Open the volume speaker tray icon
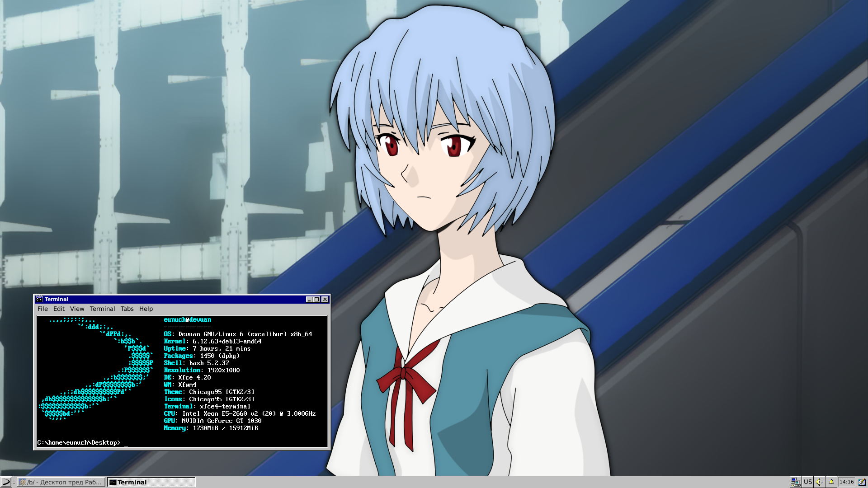 [819, 482]
